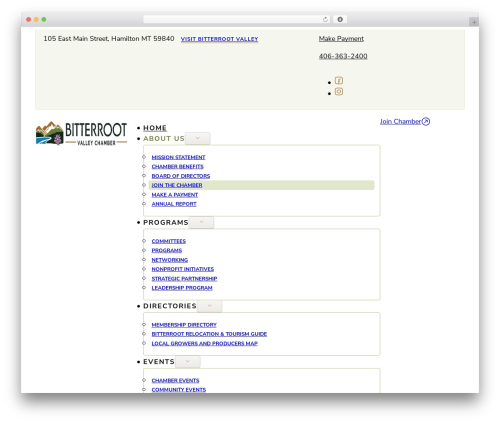Open the Instagram social icon
This screenshot has width=500, height=423.
[x=339, y=91]
